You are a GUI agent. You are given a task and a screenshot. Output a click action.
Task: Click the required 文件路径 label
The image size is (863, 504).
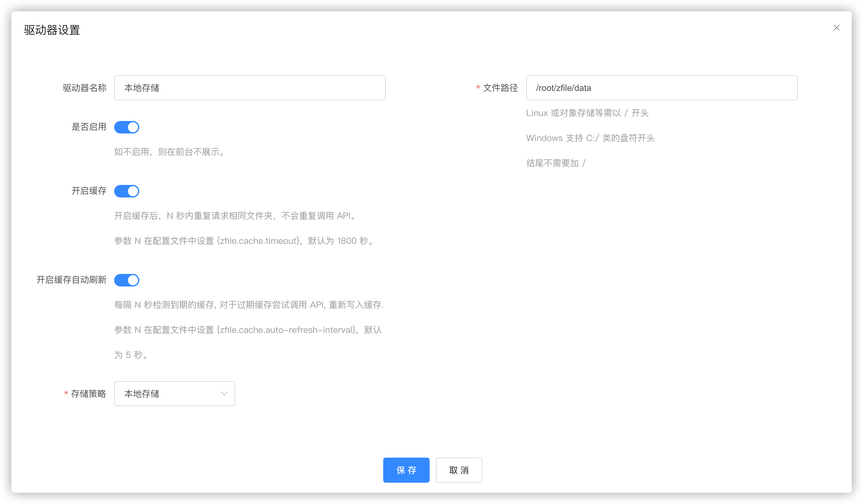[500, 88]
